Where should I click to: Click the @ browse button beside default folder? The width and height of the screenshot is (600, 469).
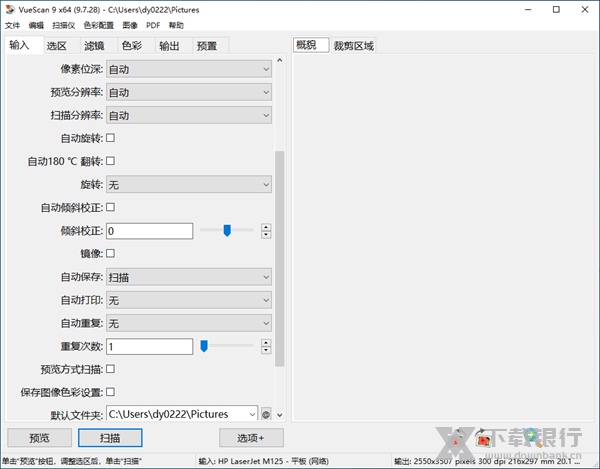266,414
